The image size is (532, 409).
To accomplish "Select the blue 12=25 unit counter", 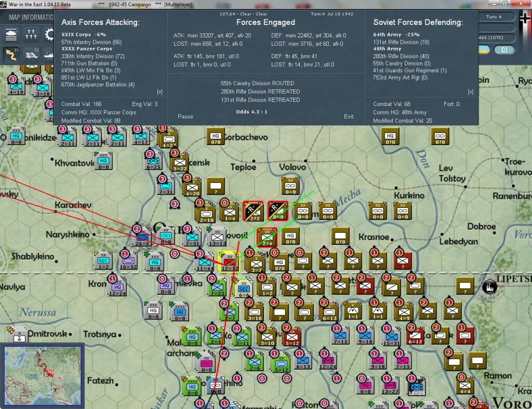I will coord(416,386).
